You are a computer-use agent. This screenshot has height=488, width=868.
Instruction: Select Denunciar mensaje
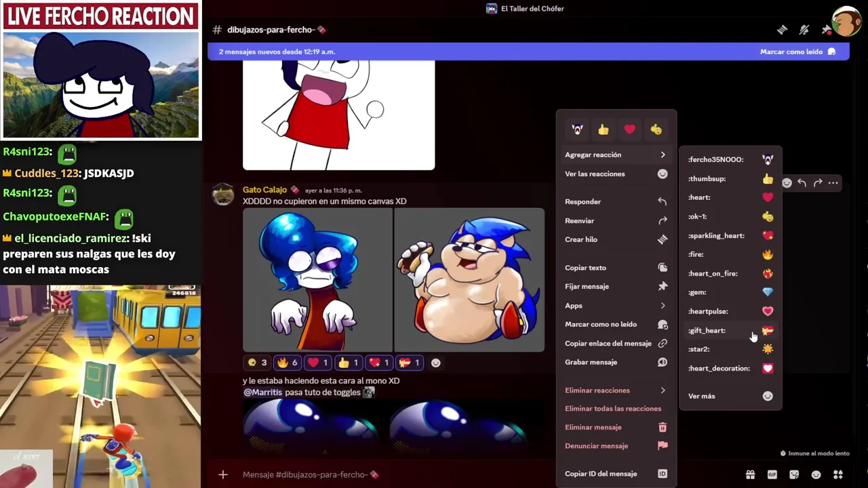click(616, 446)
